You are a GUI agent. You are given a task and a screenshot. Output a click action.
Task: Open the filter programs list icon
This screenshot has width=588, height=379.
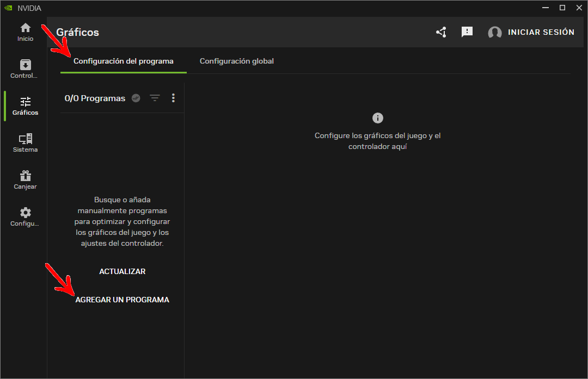[x=155, y=98]
